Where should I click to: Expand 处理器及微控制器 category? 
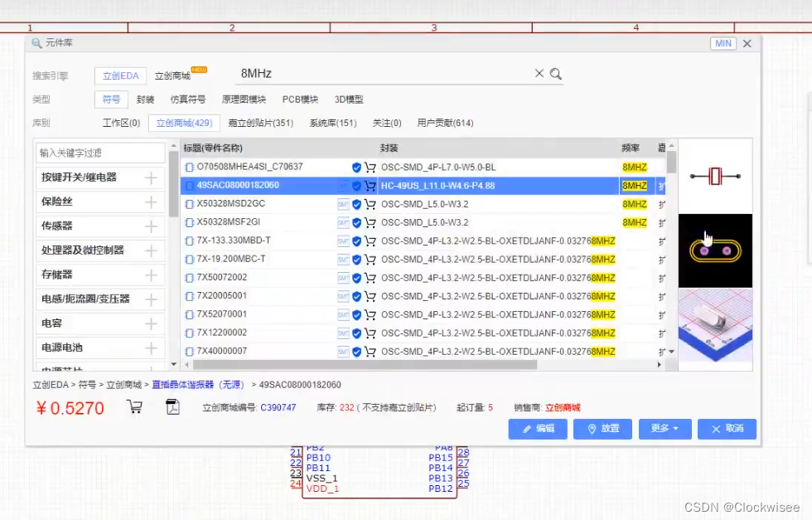pyautogui.click(x=151, y=250)
